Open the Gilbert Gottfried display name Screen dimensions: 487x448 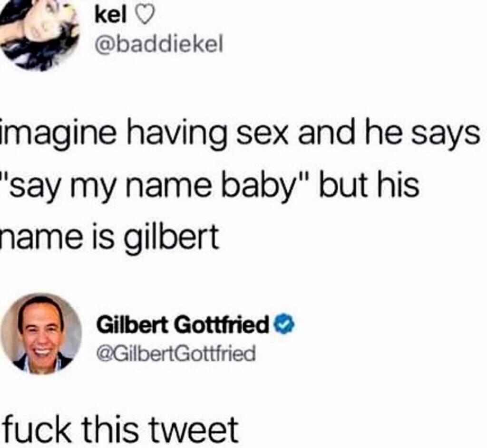pyautogui.click(x=183, y=325)
